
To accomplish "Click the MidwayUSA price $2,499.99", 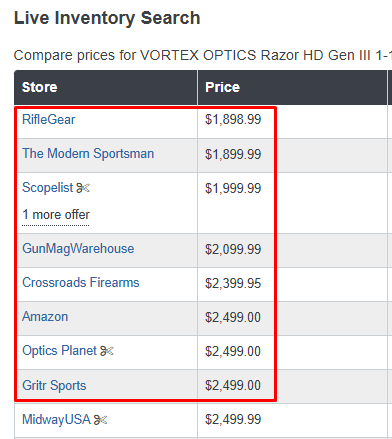I will 233,419.
